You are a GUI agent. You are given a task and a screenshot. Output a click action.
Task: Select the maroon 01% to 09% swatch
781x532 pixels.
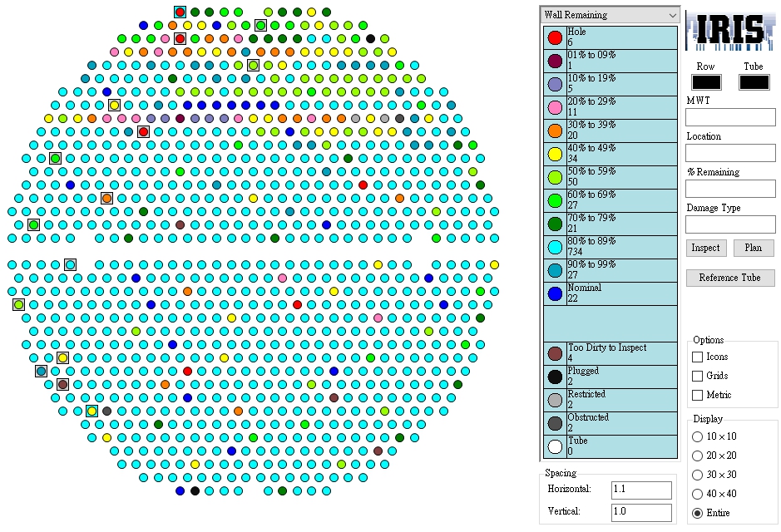point(555,61)
